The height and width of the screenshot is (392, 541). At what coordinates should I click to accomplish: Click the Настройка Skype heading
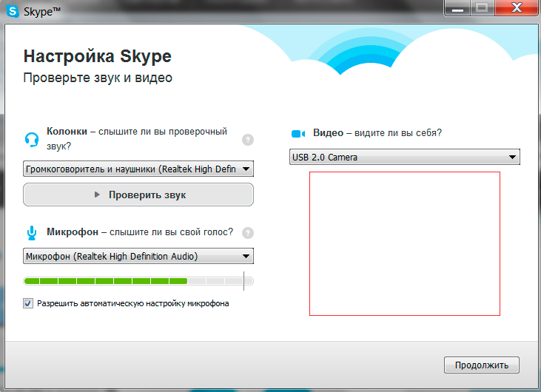[x=97, y=56]
